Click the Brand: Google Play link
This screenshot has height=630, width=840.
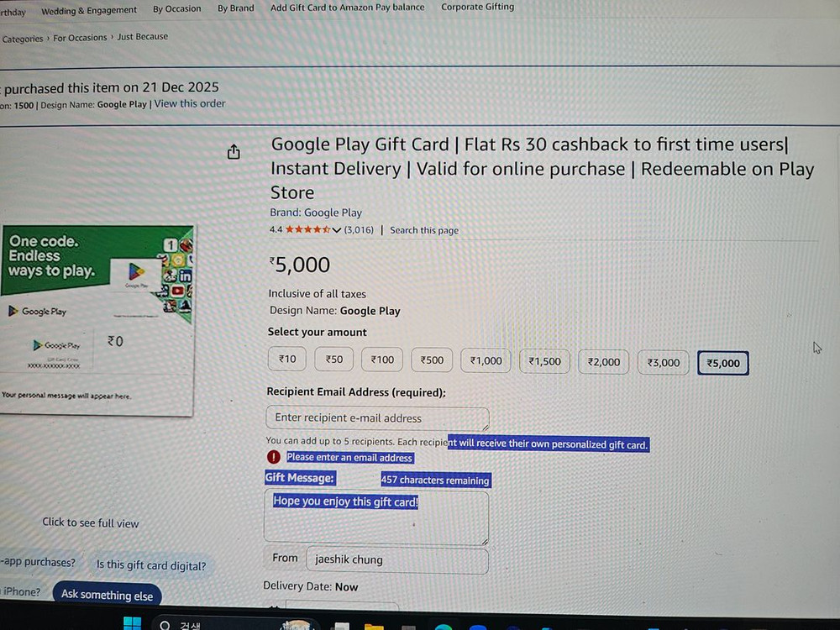316,213
